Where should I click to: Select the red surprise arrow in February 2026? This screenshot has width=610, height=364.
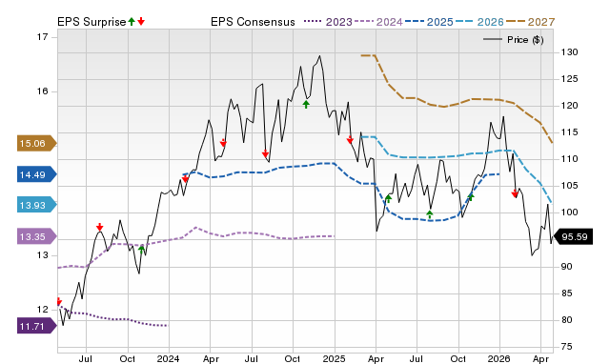pyautogui.click(x=515, y=193)
